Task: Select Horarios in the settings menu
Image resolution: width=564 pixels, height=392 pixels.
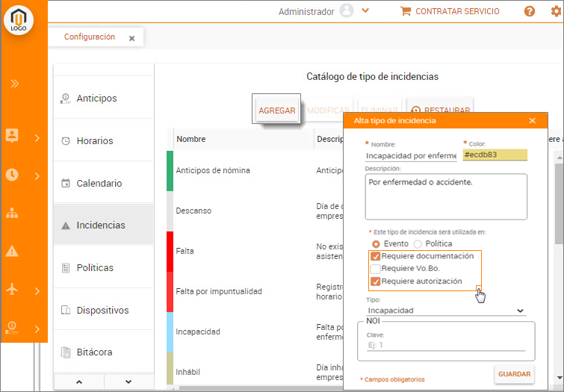Action: click(x=95, y=140)
